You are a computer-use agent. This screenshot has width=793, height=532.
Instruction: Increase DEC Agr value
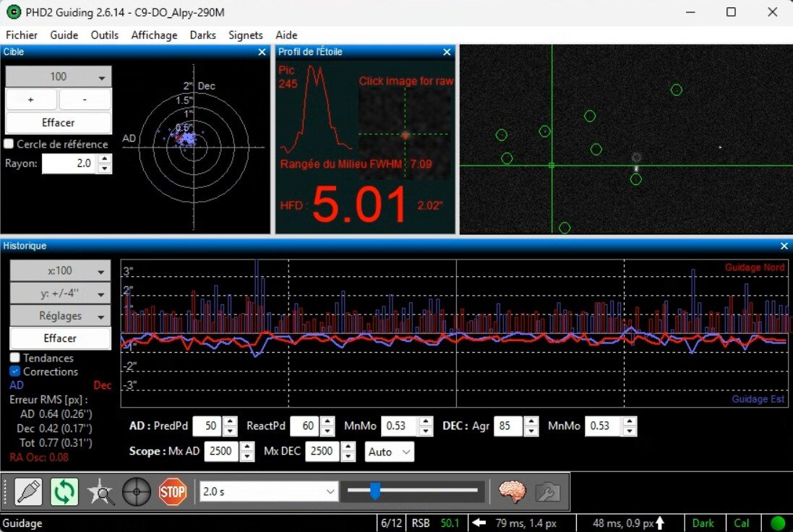click(531, 421)
